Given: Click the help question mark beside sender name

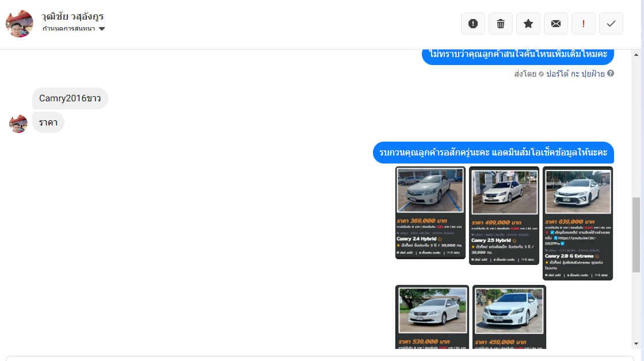Looking at the screenshot, I should pos(611,74).
